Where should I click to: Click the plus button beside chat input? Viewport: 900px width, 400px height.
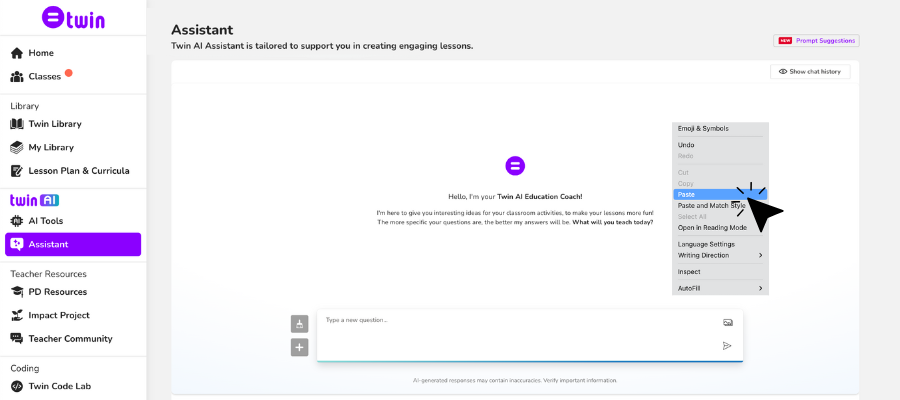point(299,347)
